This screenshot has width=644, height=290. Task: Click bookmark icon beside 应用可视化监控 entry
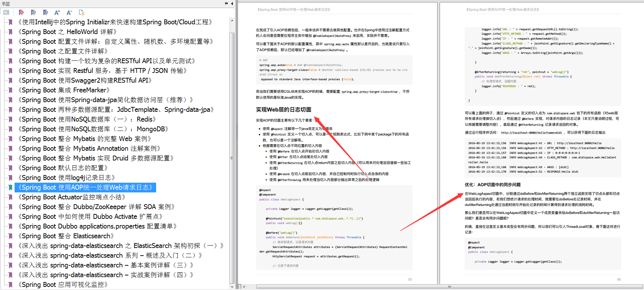pyautogui.click(x=10, y=285)
